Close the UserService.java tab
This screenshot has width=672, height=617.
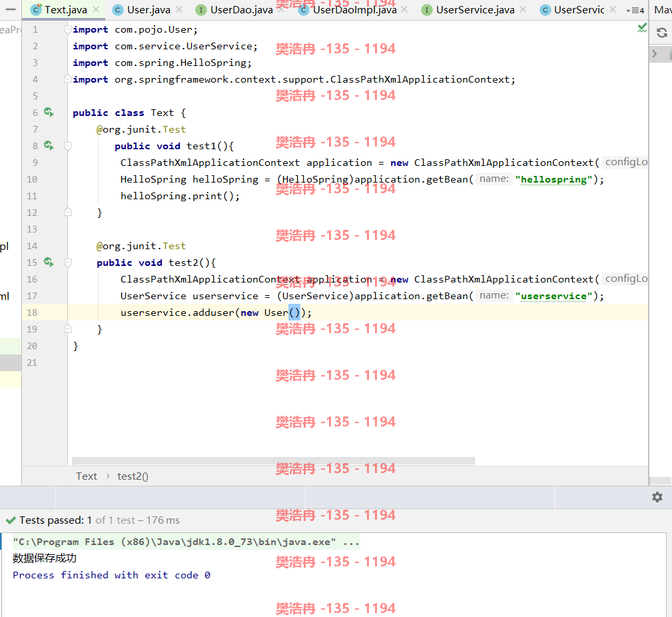click(523, 9)
